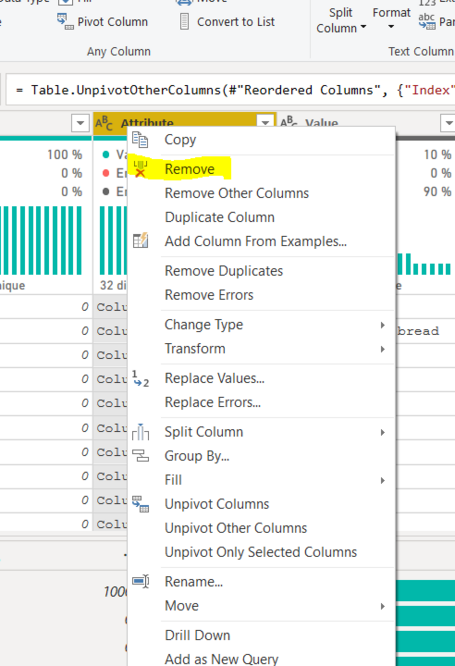The height and width of the screenshot is (666, 455).
Task: Expand the Change Type submenu
Action: pyautogui.click(x=382, y=325)
